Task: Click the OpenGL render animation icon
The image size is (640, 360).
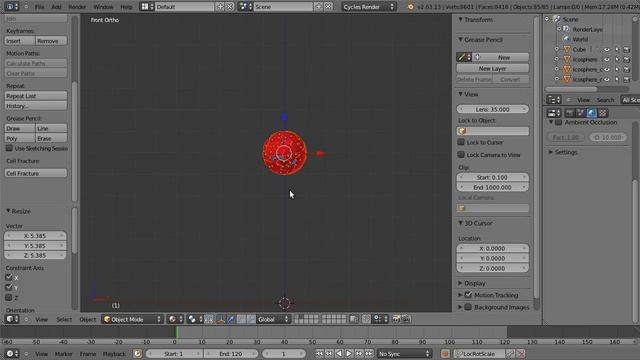Action: coord(406,319)
